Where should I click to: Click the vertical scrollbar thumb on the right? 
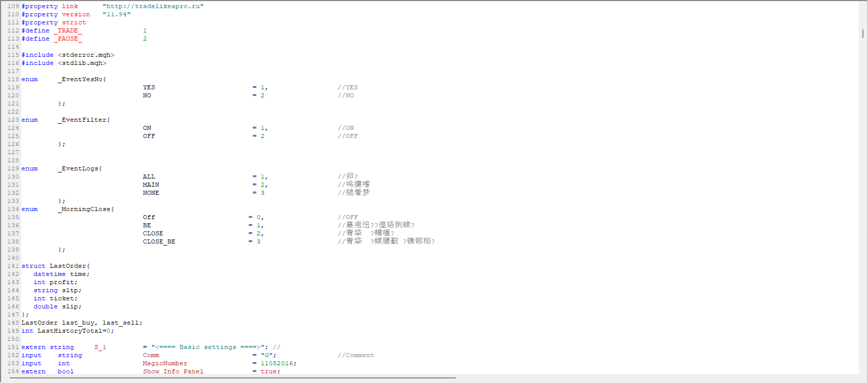click(862, 33)
